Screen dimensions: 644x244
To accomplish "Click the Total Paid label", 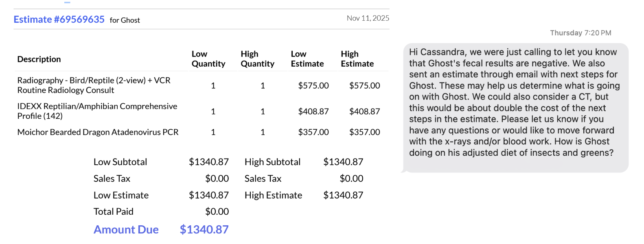I will (113, 211).
